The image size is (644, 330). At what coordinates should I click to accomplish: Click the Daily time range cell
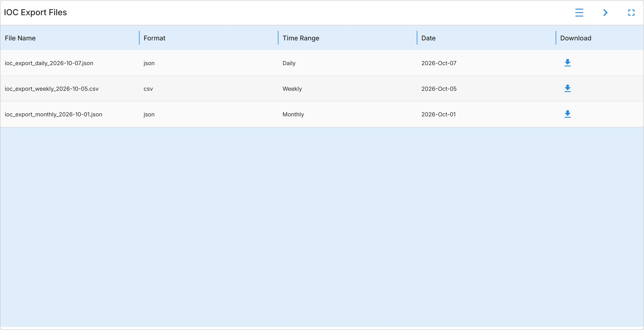[289, 63]
